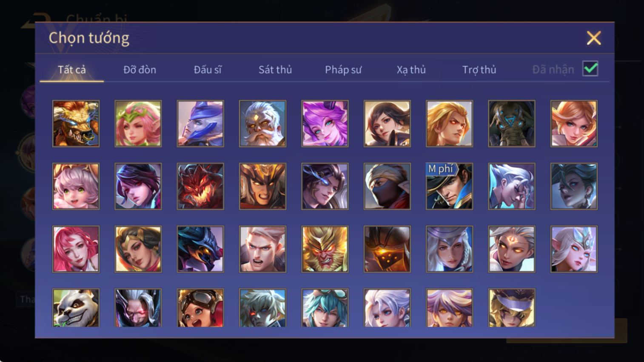Select the elephant-masked dark hero portrait
This screenshot has height=362, width=644.
click(512, 124)
